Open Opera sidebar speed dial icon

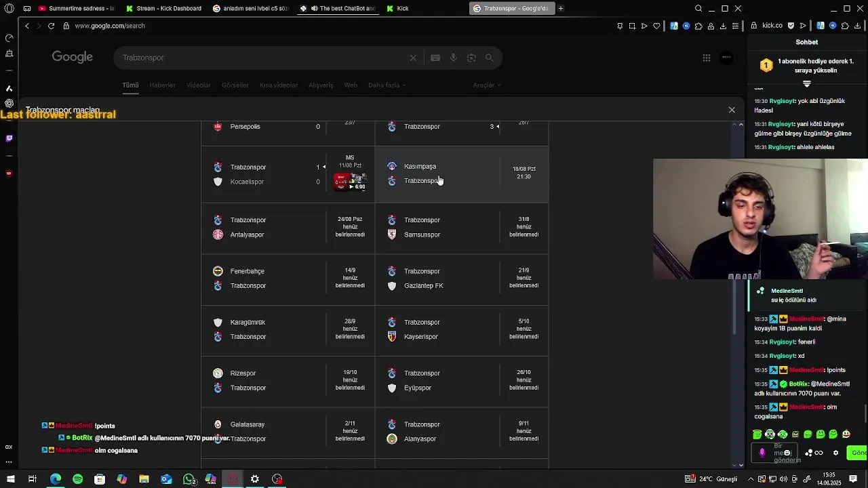pyautogui.click(x=9, y=38)
